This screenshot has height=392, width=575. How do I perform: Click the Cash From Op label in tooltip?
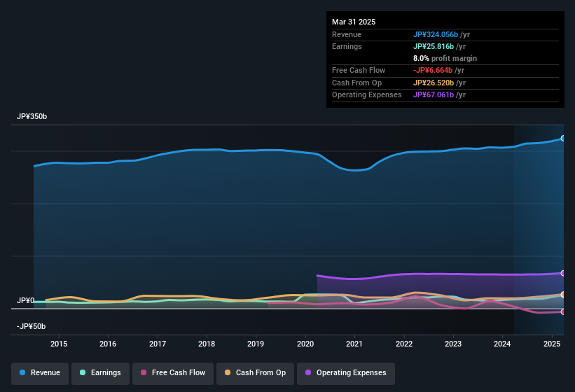[356, 83]
